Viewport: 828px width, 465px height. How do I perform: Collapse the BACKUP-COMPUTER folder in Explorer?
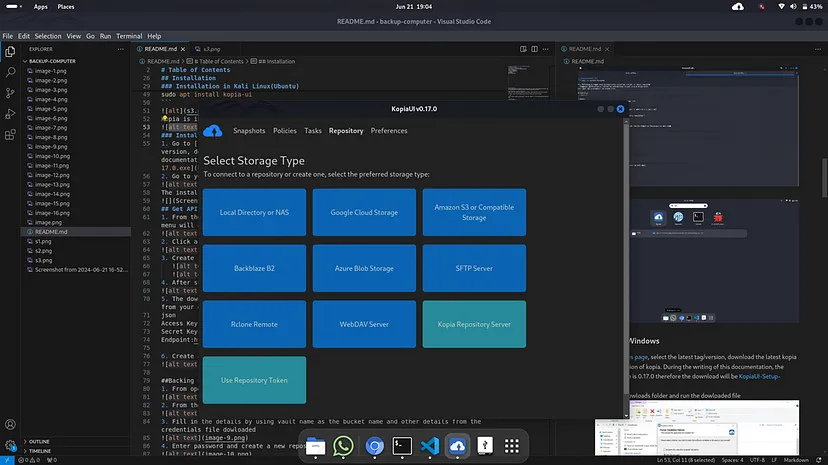pyautogui.click(x=52, y=61)
